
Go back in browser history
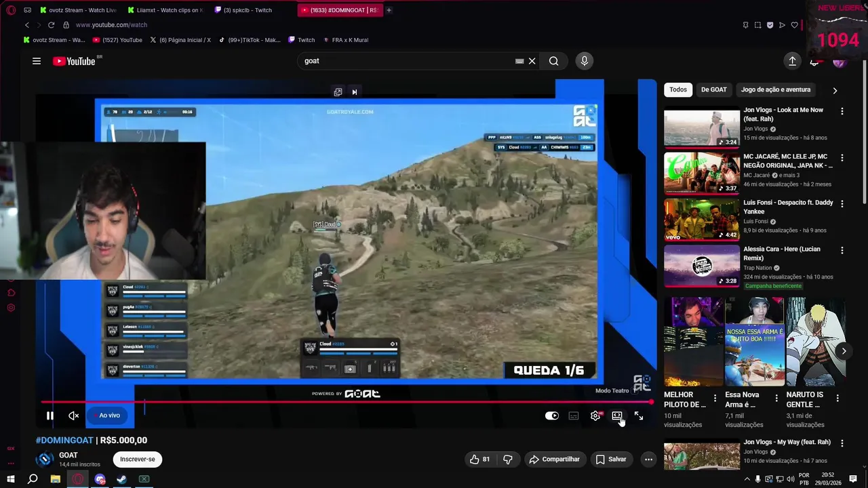pyautogui.click(x=27, y=25)
